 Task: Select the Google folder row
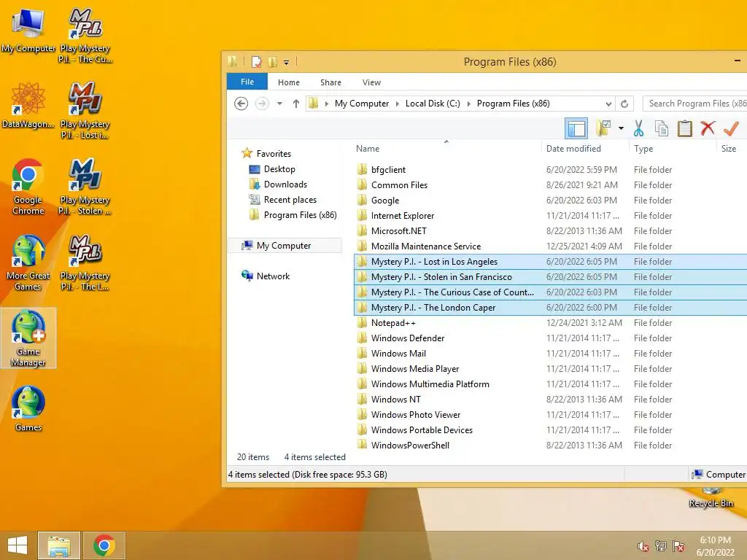point(550,200)
